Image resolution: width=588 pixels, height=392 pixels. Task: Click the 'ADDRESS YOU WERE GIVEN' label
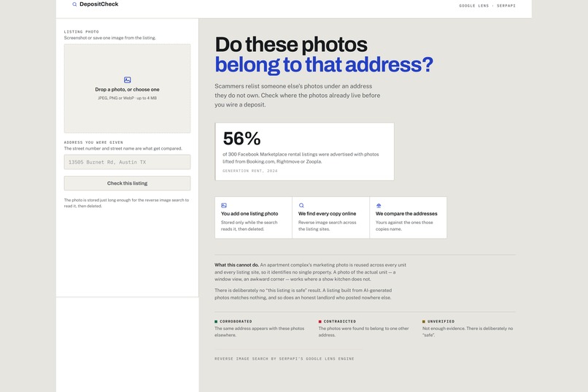coord(93,142)
